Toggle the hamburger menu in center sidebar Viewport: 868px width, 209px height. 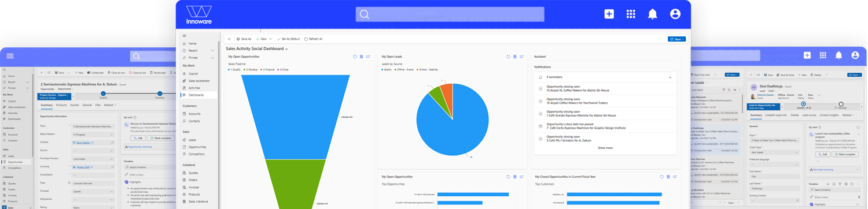click(185, 36)
